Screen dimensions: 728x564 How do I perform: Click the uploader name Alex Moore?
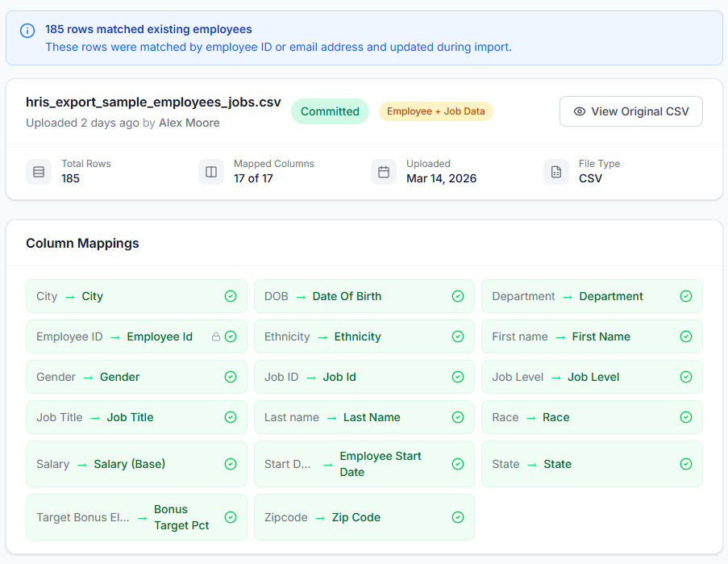pos(189,123)
